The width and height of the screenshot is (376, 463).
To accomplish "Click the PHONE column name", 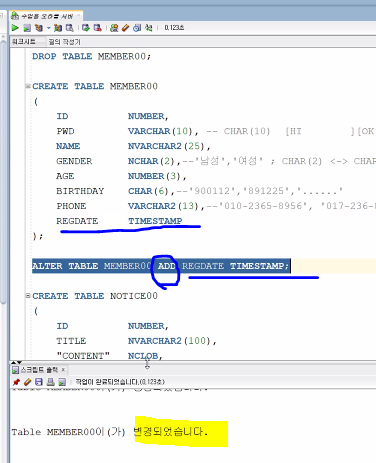I will (71, 206).
